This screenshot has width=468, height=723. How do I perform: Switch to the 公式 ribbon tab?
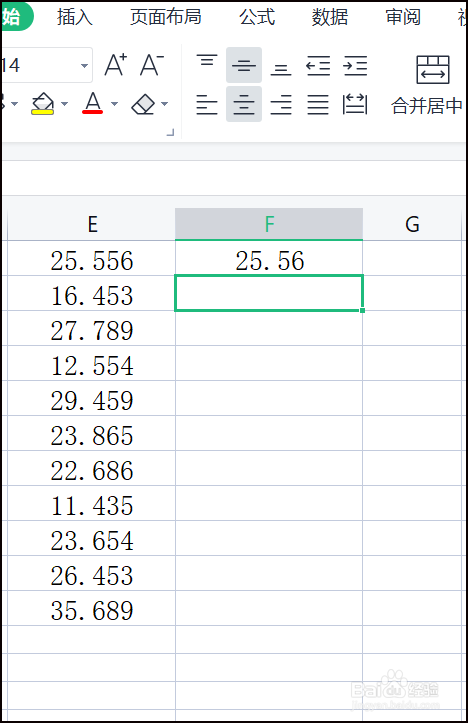click(x=257, y=17)
